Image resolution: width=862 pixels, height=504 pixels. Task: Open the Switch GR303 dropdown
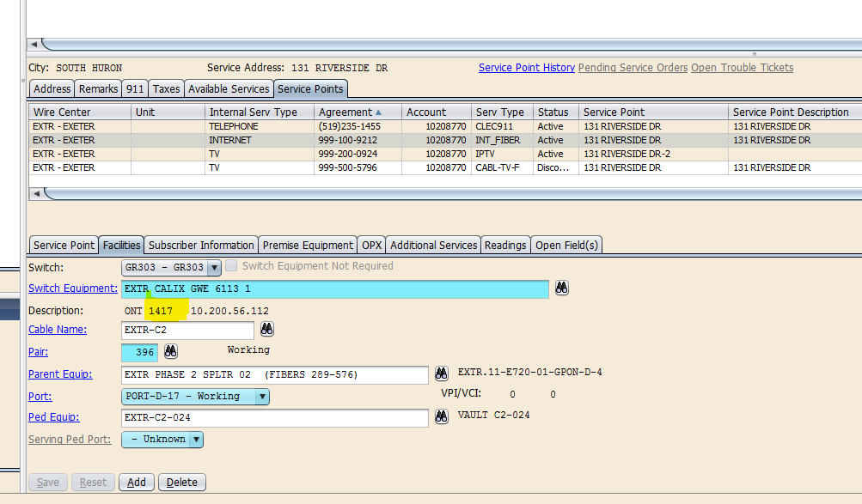(214, 268)
